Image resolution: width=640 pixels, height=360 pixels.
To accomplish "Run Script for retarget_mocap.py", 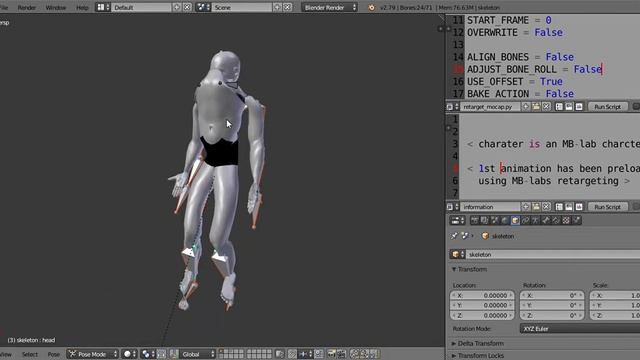I will coord(607,107).
